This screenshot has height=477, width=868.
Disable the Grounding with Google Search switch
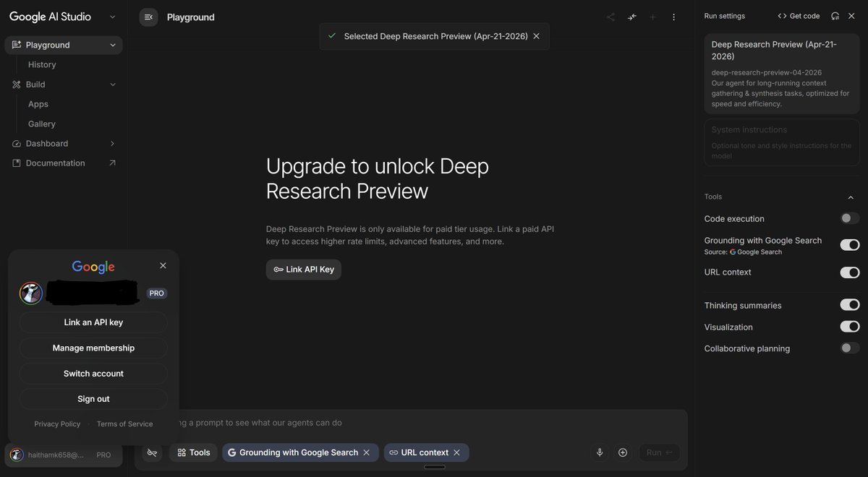pyautogui.click(x=850, y=245)
